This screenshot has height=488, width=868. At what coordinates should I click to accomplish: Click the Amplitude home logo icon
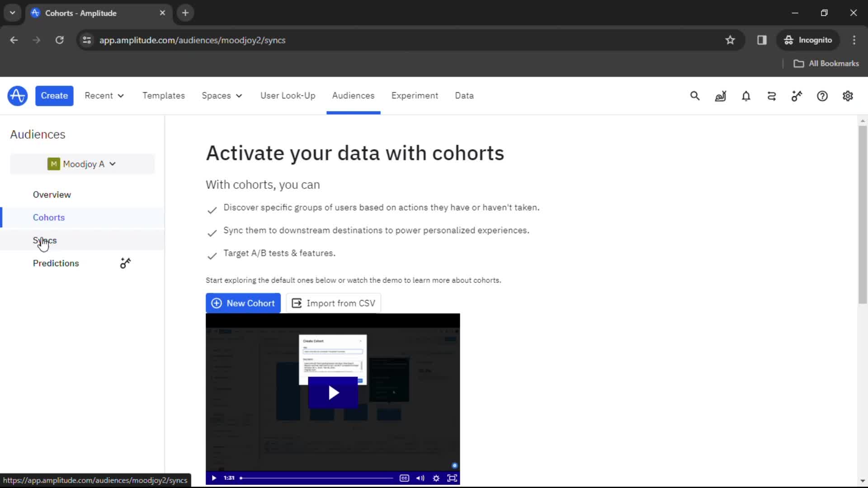[x=17, y=95]
